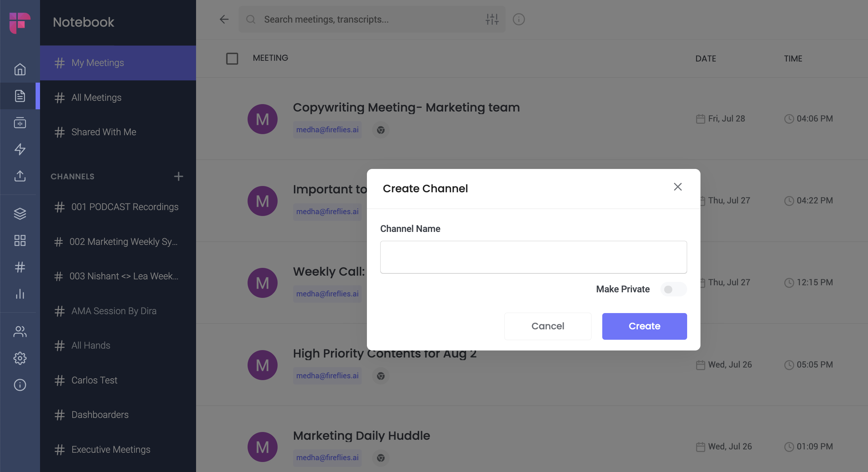Click the Create button in the dialog

(644, 326)
